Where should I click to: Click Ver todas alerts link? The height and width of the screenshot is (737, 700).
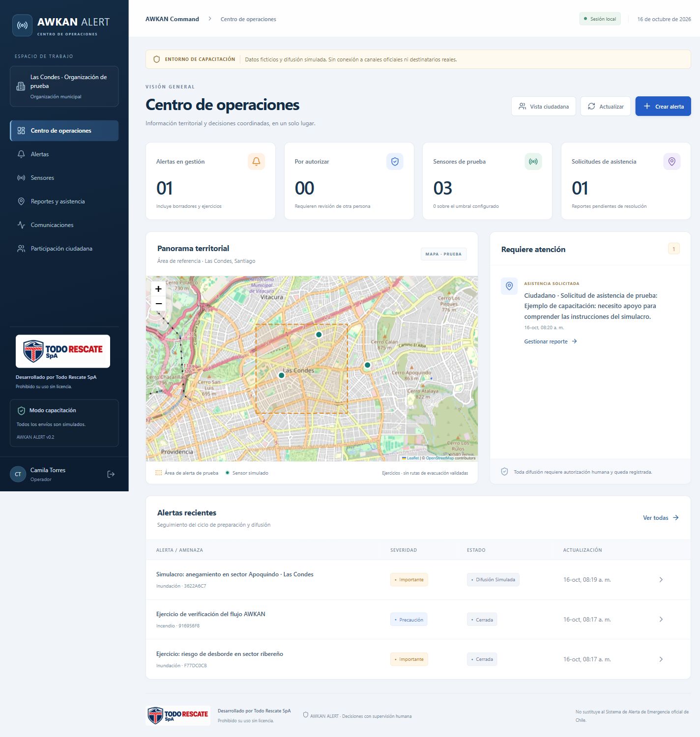[661, 518]
